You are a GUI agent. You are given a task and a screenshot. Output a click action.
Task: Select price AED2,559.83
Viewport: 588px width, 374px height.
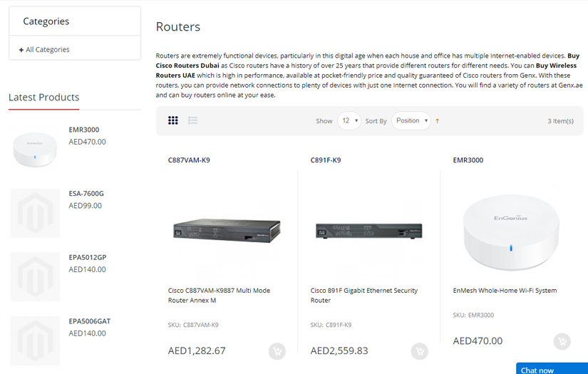pos(339,350)
